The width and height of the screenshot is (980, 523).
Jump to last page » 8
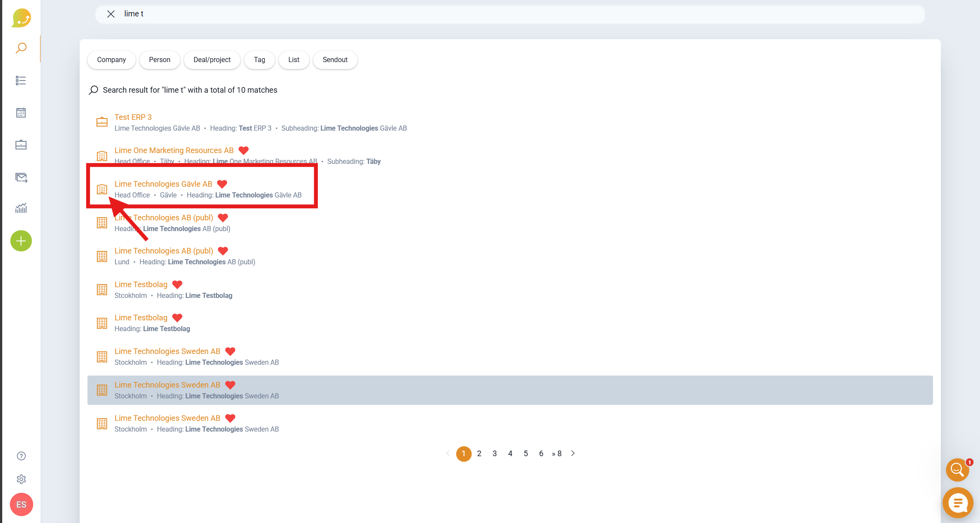point(557,454)
